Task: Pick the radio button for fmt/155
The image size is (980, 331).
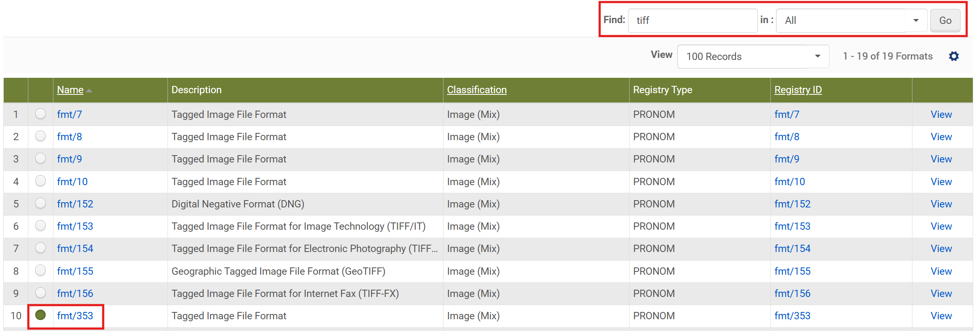Action: [40, 270]
